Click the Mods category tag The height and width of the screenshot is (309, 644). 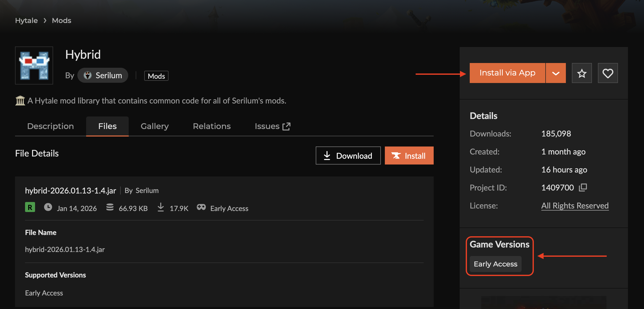pos(156,76)
